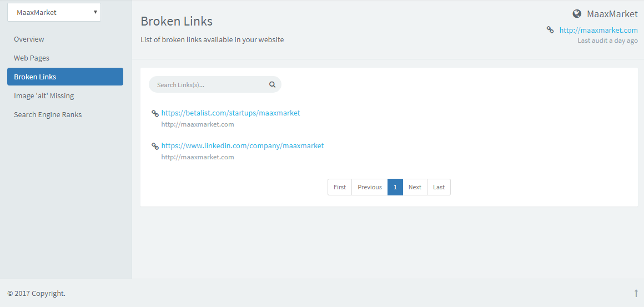This screenshot has width=644, height=307.
Task: Click the MaaxMarket site name in header
Action: (x=612, y=14)
